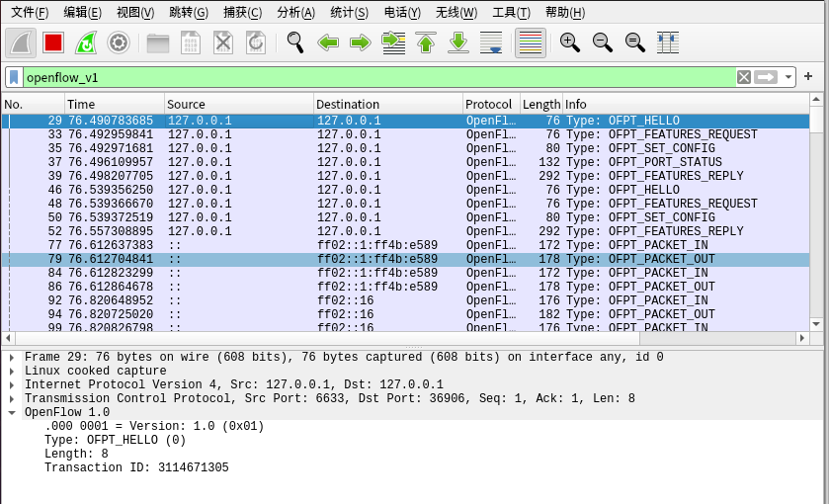This screenshot has height=504, width=829.
Task: Open the 跳转(G) menu
Action: [x=189, y=12]
